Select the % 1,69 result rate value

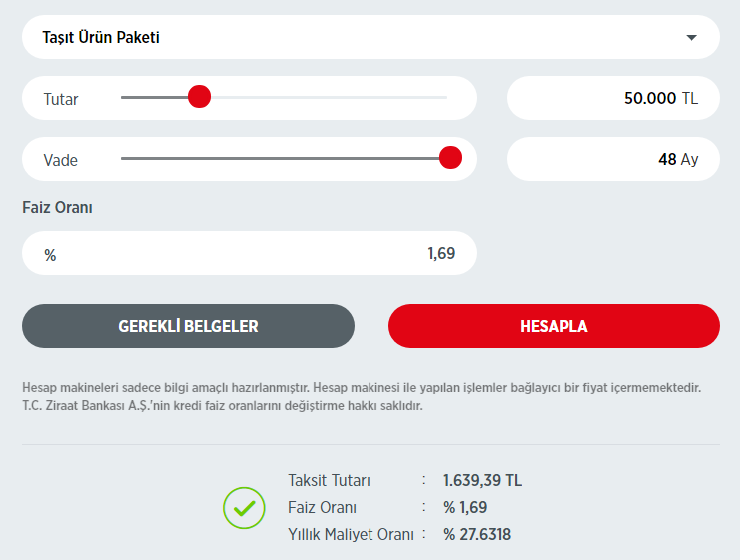point(465,508)
